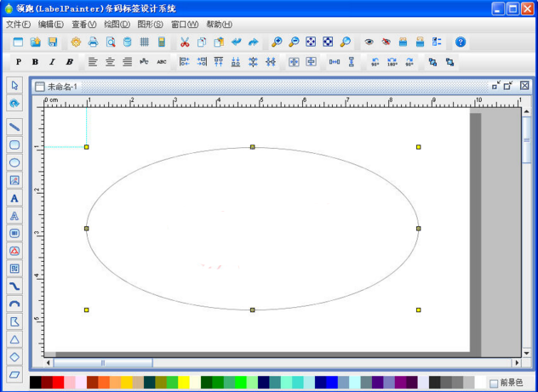
Task: Select the straight line drawing tool
Action: (14, 128)
